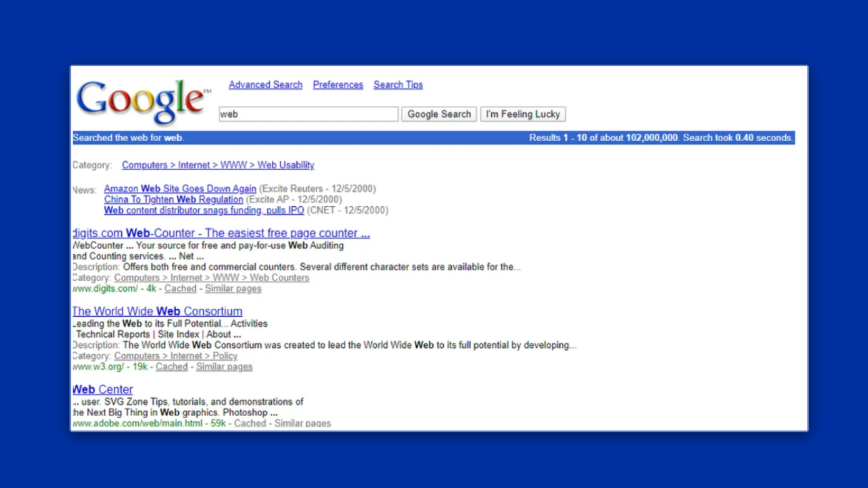Screen dimensions: 868x488
Task: Open the Web Usability category link
Action: (218, 165)
